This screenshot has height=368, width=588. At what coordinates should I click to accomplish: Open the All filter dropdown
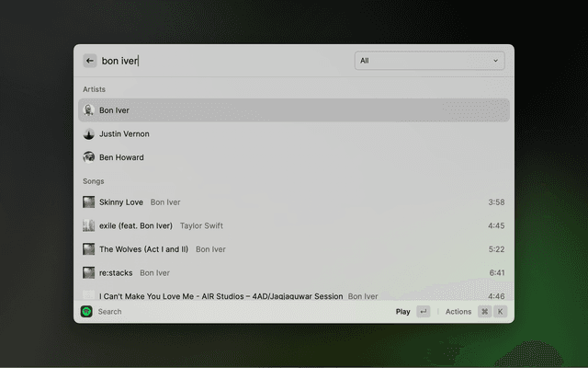click(x=429, y=61)
